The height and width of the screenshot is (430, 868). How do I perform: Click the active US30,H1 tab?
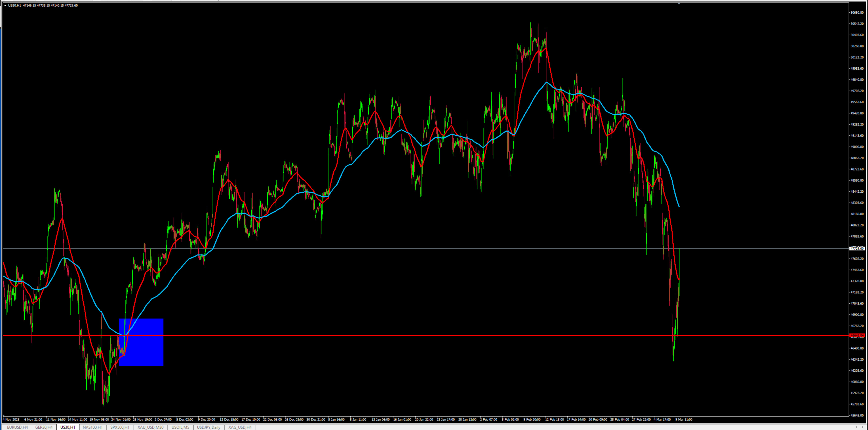click(x=68, y=427)
